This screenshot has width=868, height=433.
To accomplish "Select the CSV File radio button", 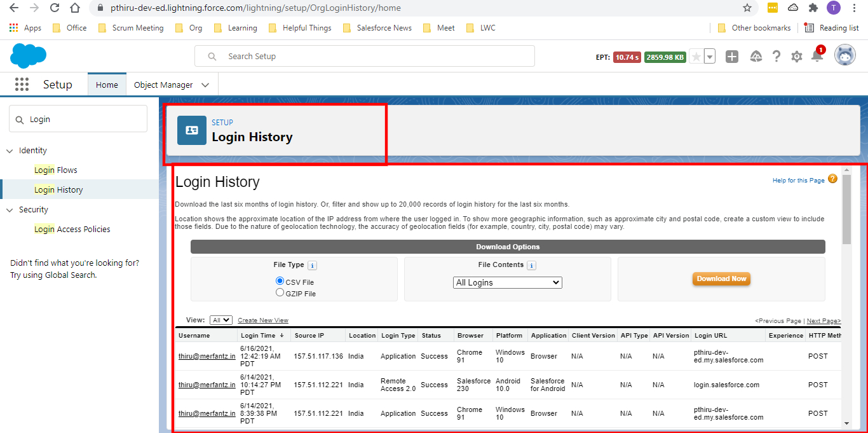I will 280,280.
